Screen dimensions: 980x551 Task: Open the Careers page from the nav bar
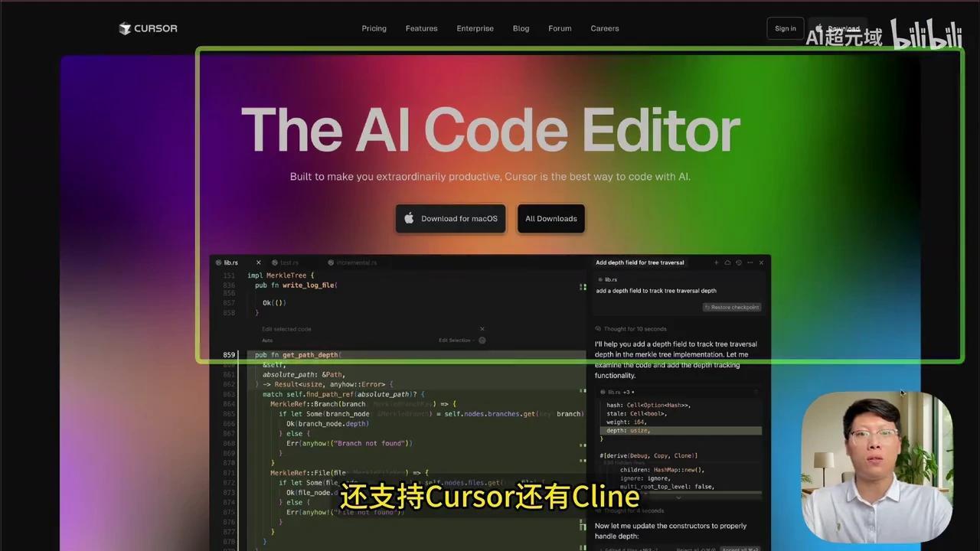click(x=604, y=28)
